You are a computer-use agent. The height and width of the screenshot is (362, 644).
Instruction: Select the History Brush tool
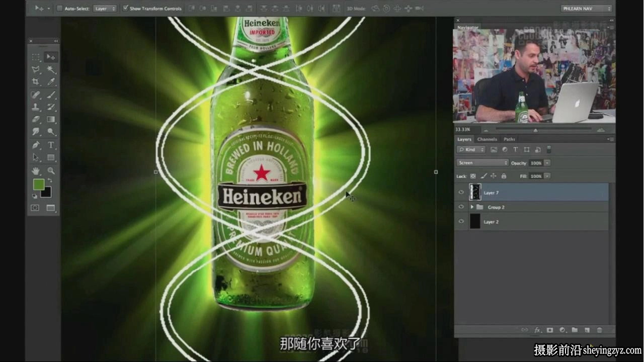click(51, 107)
